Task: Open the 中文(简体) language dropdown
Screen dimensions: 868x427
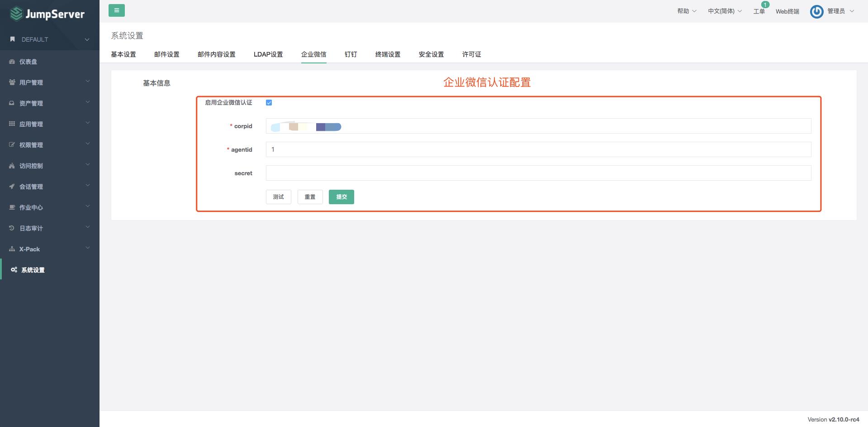Action: pyautogui.click(x=725, y=11)
